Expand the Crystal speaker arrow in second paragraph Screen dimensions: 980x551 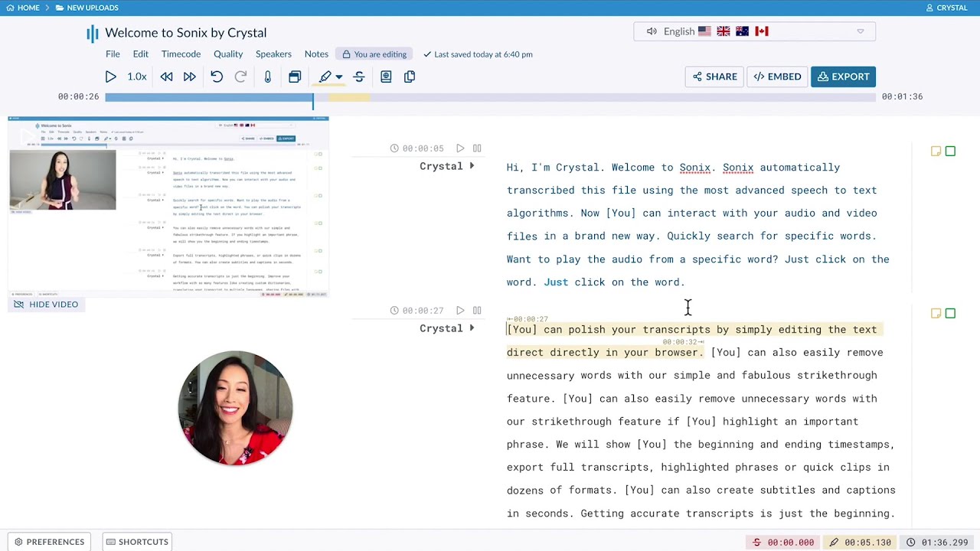[472, 328]
